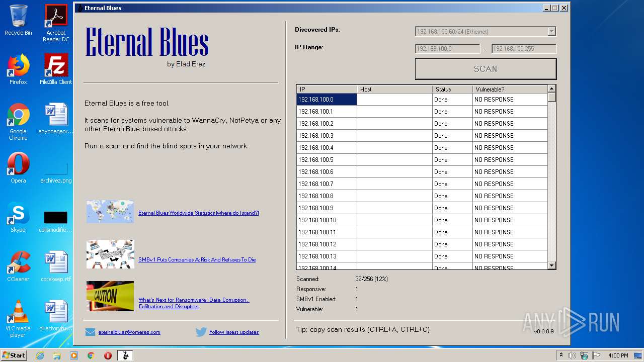This screenshot has height=362, width=644.
Task: Select the 192.168.100.9 IP cell
Action: pyautogui.click(x=327, y=208)
